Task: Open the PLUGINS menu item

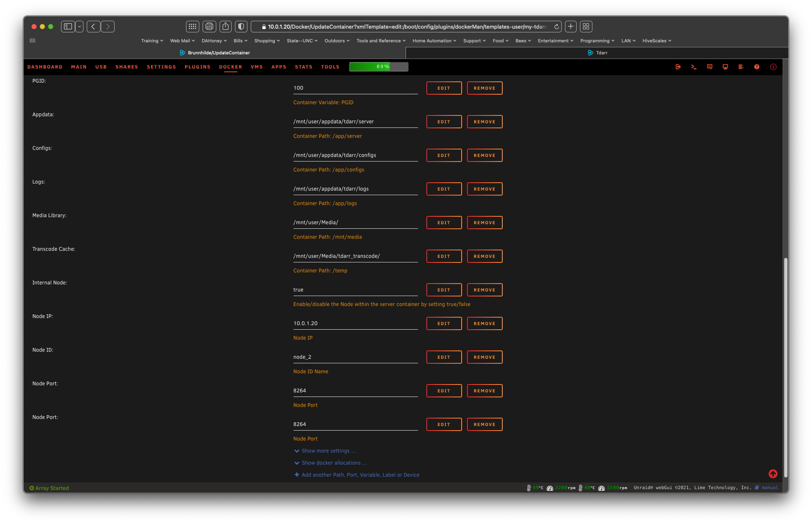Action: (197, 67)
